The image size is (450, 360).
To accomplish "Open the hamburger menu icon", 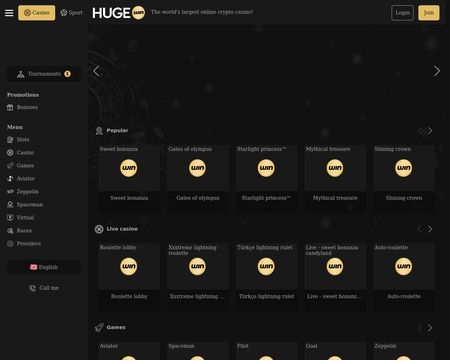I will pyautogui.click(x=9, y=13).
